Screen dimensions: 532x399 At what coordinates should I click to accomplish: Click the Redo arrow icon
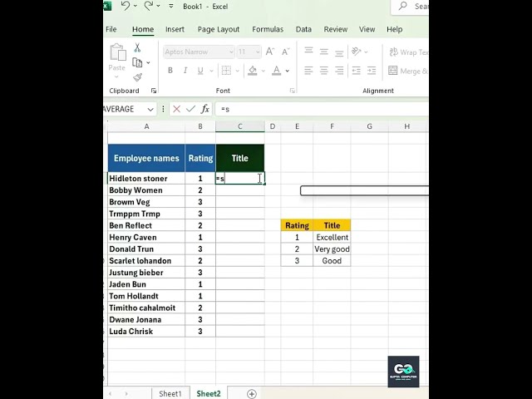[148, 6]
